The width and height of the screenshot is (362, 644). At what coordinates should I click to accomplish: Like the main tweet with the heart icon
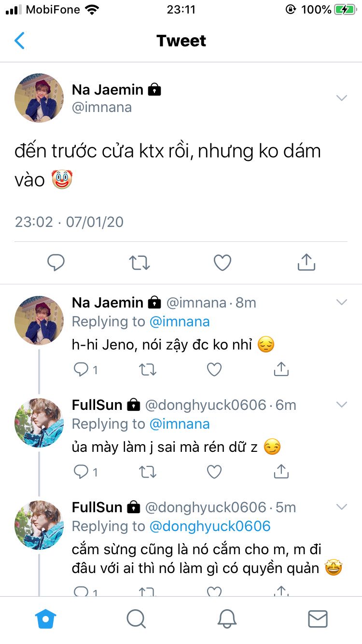(223, 263)
